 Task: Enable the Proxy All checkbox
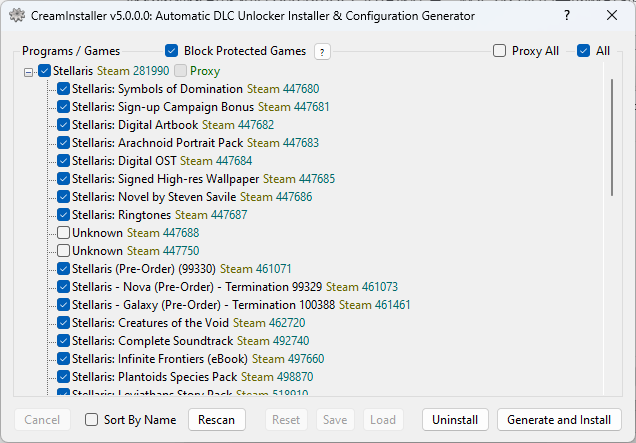tap(500, 51)
